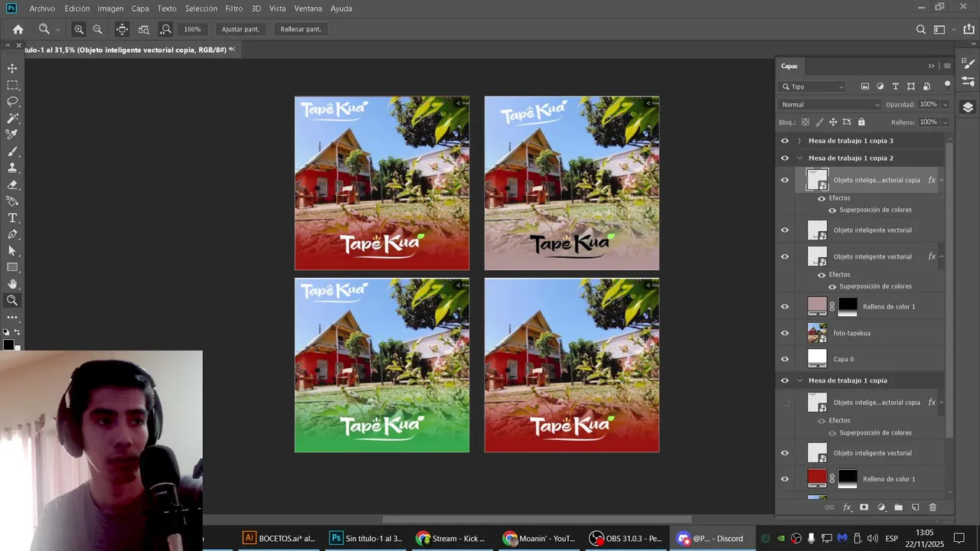Screen dimensions: 980x551
Task: Swap foreground and background colors
Action: coord(17,332)
